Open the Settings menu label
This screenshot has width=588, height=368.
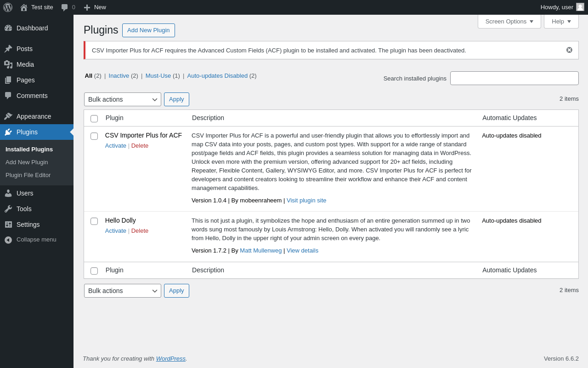(28, 224)
